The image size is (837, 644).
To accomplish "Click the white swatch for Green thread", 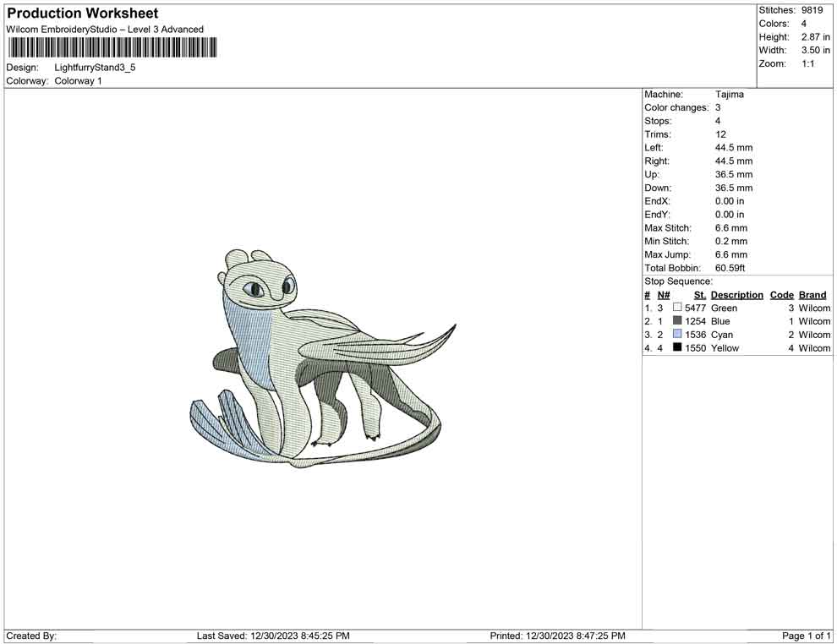I will coord(677,307).
